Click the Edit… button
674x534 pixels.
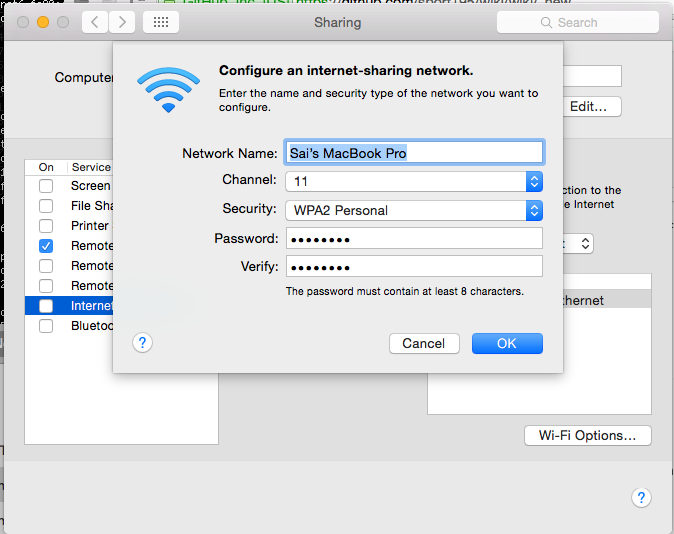coord(592,107)
